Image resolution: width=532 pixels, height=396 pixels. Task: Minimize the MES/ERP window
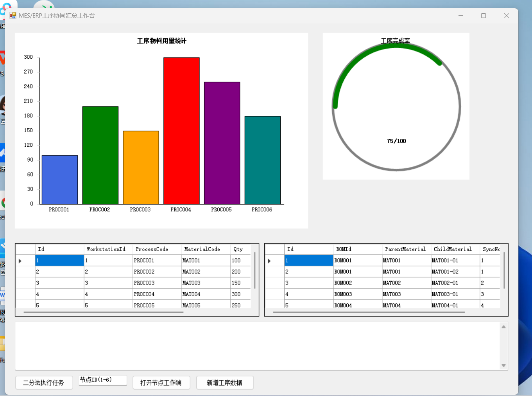point(461,16)
